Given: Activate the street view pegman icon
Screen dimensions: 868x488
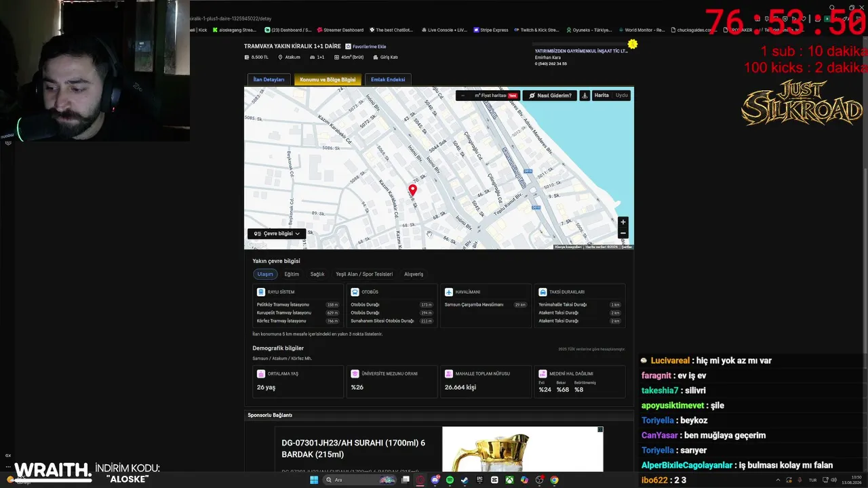Looking at the screenshot, I should [x=585, y=96].
